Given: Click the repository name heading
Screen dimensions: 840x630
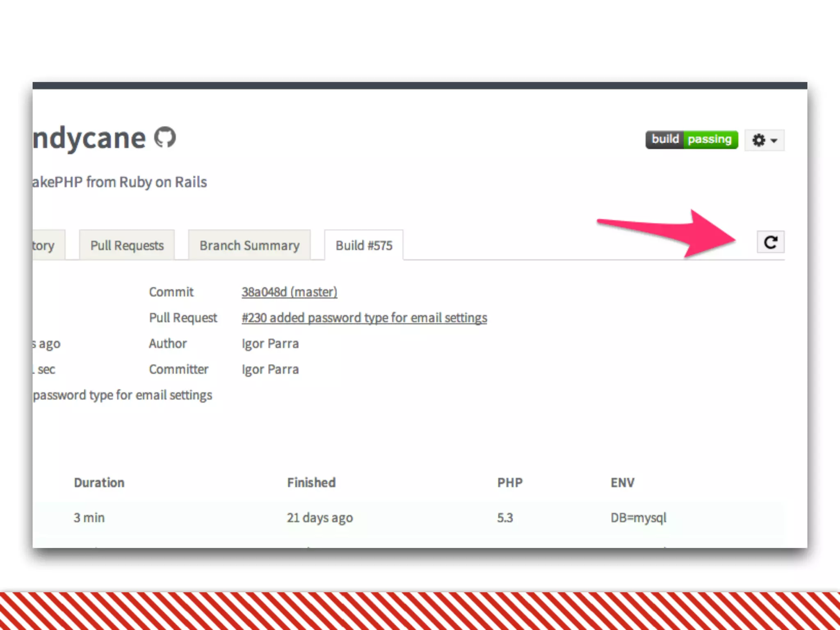Looking at the screenshot, I should pyautogui.click(x=89, y=138).
